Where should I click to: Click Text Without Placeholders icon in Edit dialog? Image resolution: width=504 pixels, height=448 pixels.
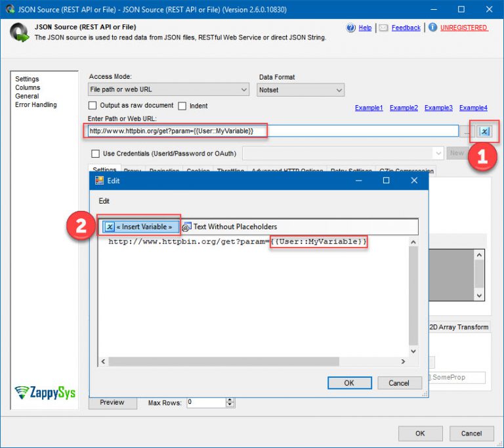pyautogui.click(x=186, y=227)
